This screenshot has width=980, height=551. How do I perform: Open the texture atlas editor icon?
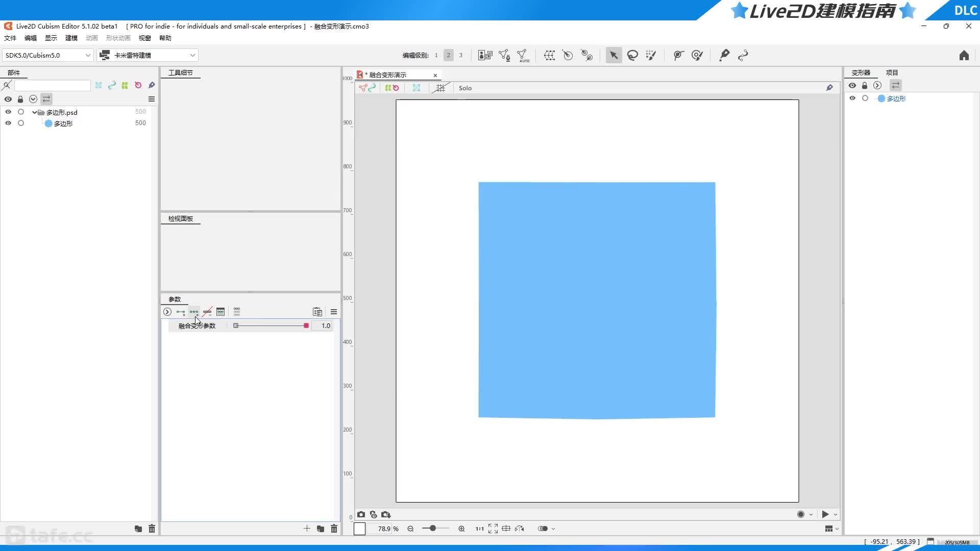tap(485, 55)
